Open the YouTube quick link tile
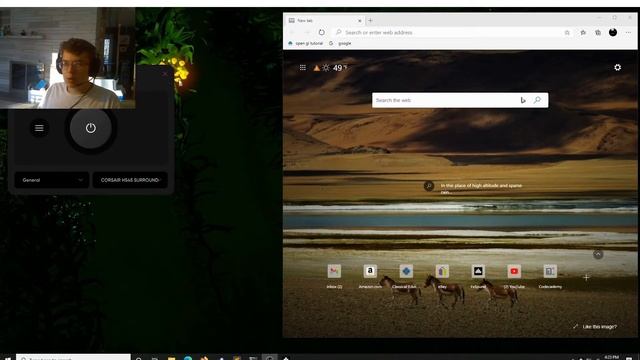Viewport: 640px width, 360px height. 514,276
